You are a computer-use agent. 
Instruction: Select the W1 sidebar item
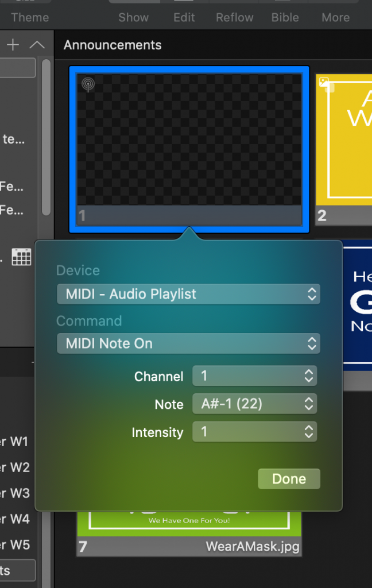(x=15, y=442)
